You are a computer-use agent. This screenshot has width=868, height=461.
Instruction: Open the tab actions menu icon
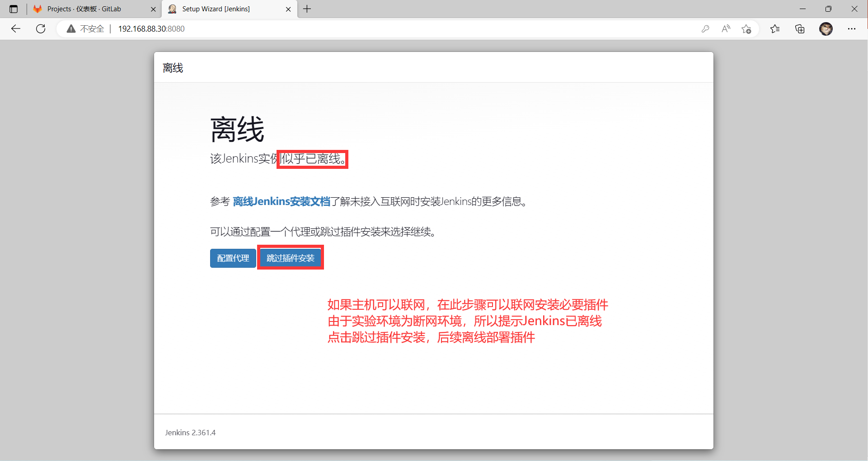click(x=14, y=9)
